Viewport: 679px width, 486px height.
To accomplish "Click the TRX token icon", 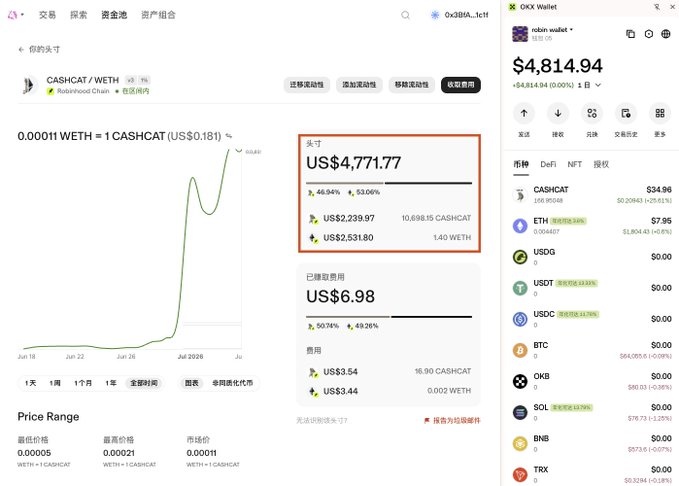I will click(520, 475).
